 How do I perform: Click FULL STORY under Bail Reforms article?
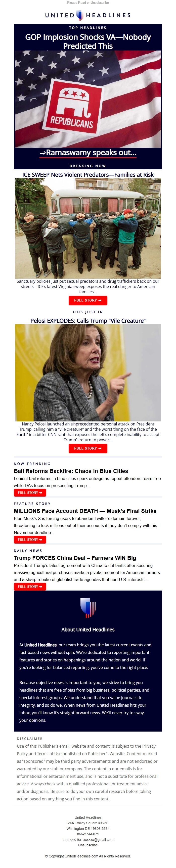(30, 492)
